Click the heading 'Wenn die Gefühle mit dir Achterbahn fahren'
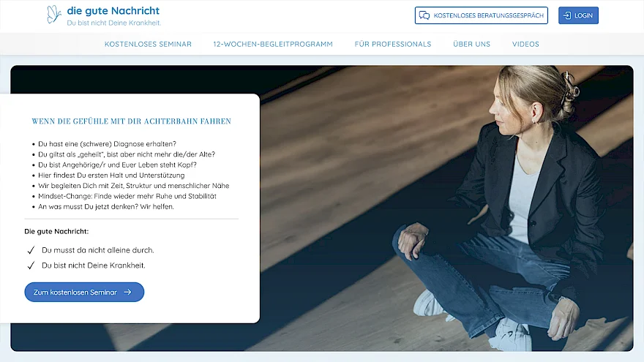The image size is (644, 362). [x=132, y=121]
